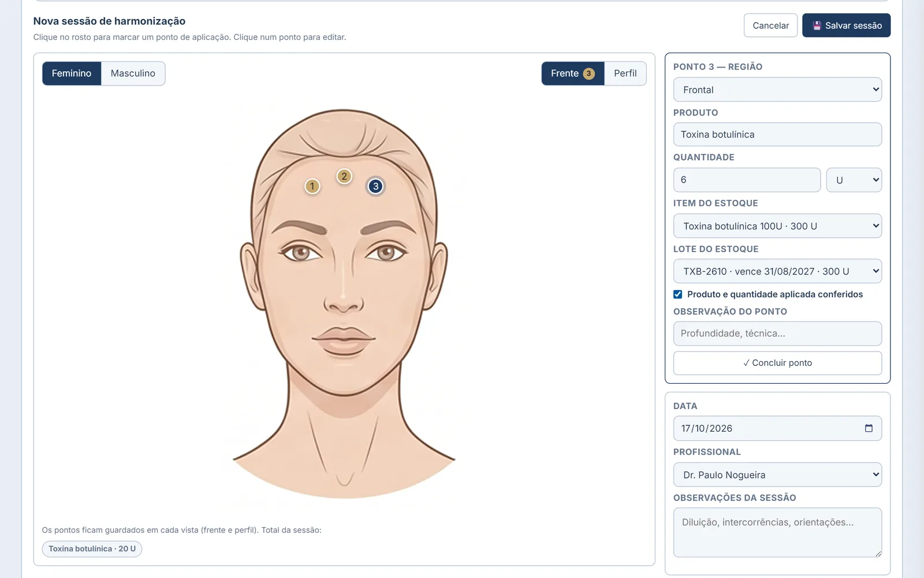Open the calendar picker in the Data field

point(869,428)
